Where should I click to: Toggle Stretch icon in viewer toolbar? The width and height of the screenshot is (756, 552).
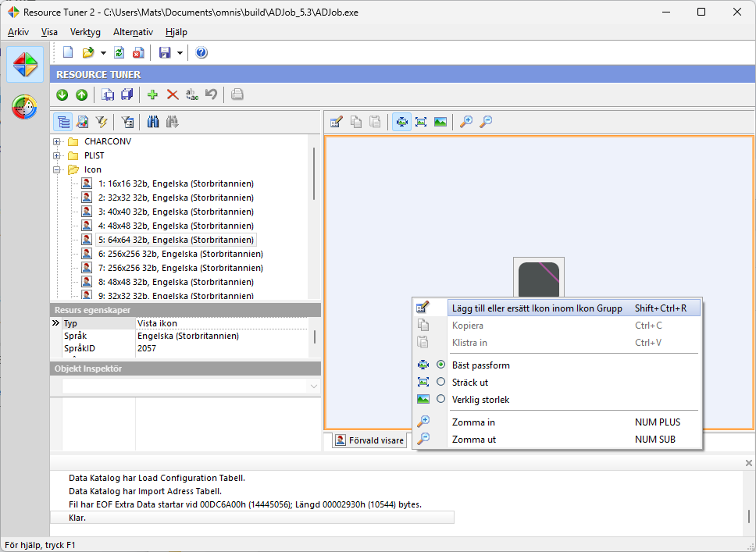(421, 122)
